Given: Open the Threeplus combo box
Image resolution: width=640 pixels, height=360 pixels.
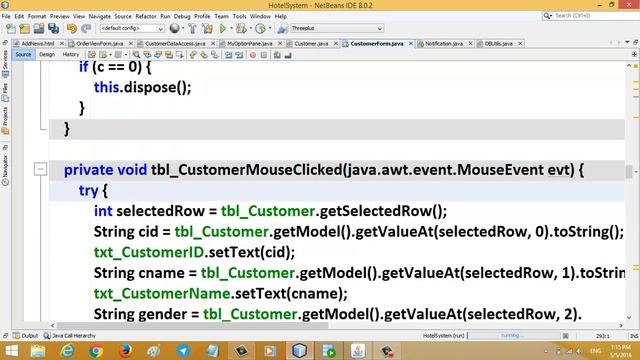Looking at the screenshot, I should point(337,28).
